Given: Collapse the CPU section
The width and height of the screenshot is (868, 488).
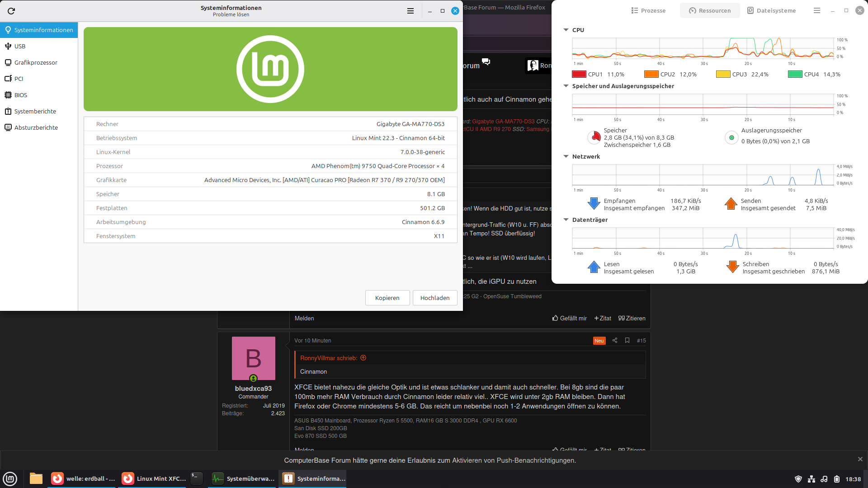Looking at the screenshot, I should coord(566,30).
